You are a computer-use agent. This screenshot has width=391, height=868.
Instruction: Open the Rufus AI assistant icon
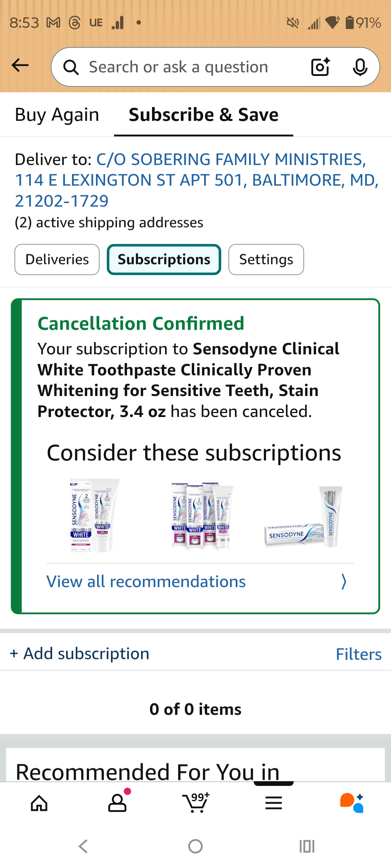pyautogui.click(x=352, y=803)
